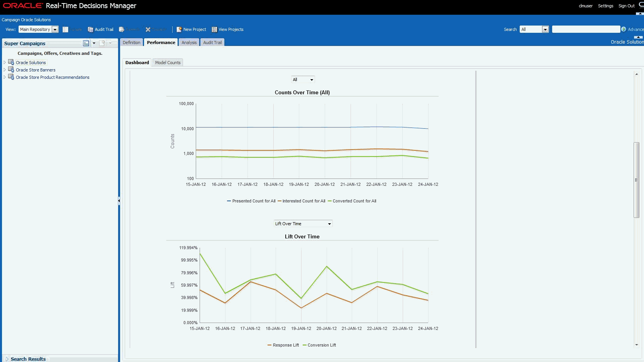Select the Dashboard sub-tab
The height and width of the screenshot is (362, 644).
point(137,63)
